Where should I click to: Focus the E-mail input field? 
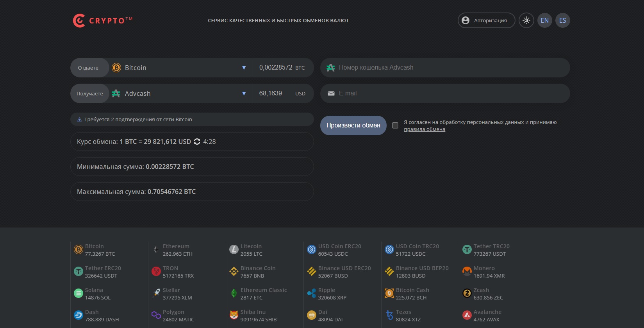click(x=445, y=93)
